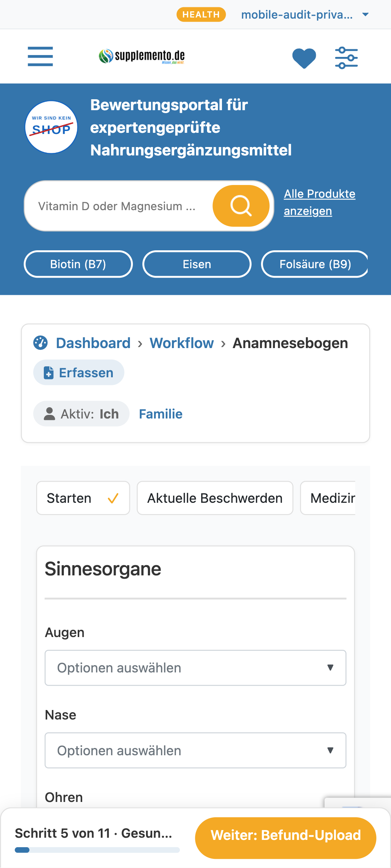Click the supplemento.de logo
This screenshot has height=868, width=391.
pyautogui.click(x=142, y=56)
